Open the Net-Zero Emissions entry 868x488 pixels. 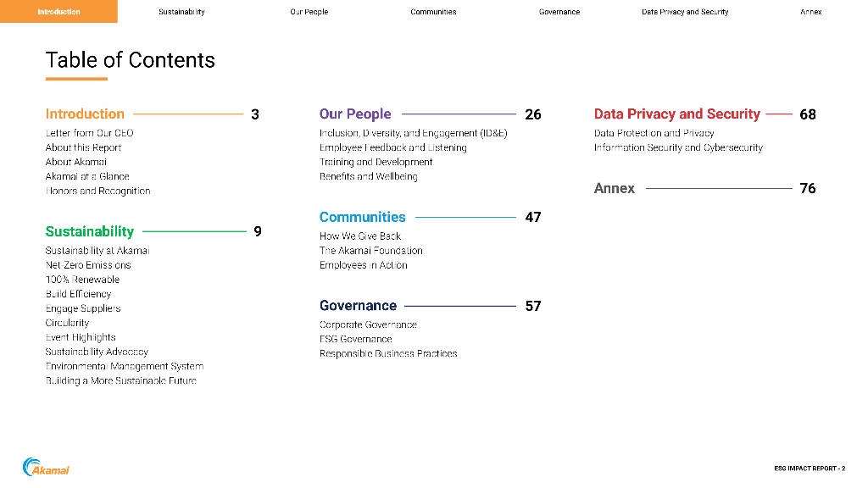click(x=88, y=265)
